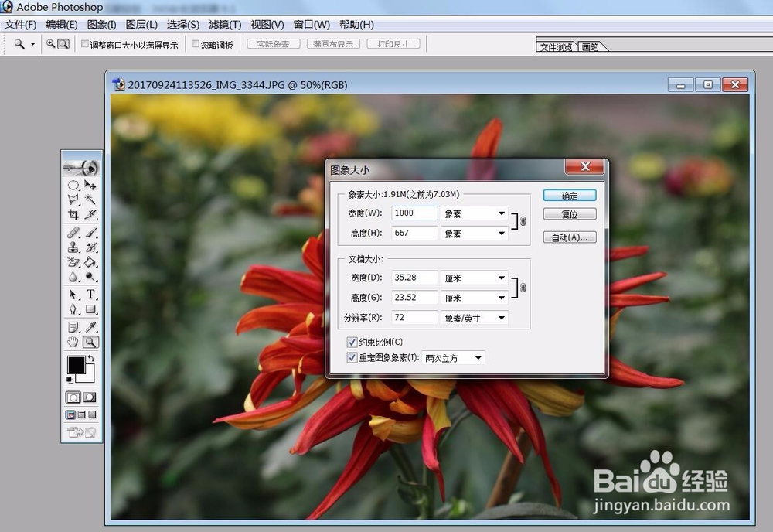Open document width unit dropdown 厘米
The image size is (773, 532).
[x=475, y=278]
